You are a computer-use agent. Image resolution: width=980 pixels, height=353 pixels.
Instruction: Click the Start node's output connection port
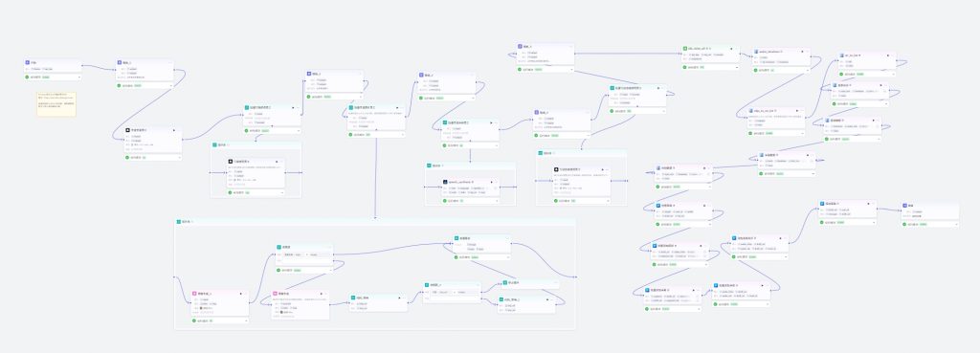point(82,66)
